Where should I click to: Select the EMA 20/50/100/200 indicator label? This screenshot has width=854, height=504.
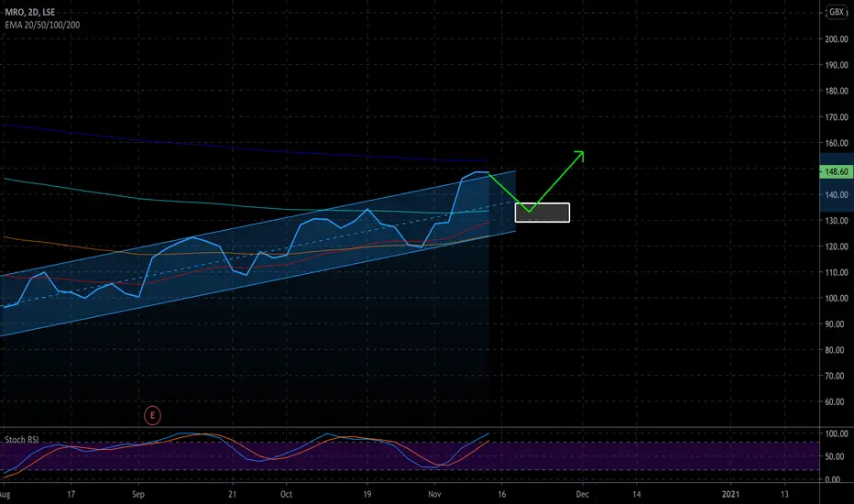click(42, 25)
